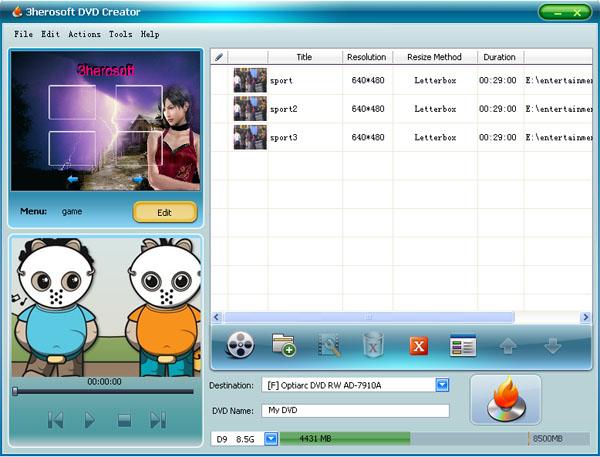Click the scroll right arrow of file list
Image resolution: width=600 pixels, height=457 pixels.
585,317
